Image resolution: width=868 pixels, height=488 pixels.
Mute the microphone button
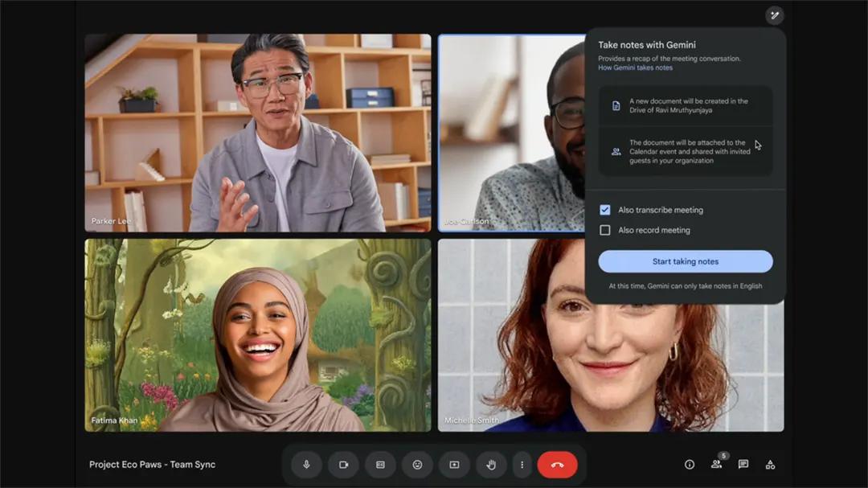pyautogui.click(x=306, y=465)
